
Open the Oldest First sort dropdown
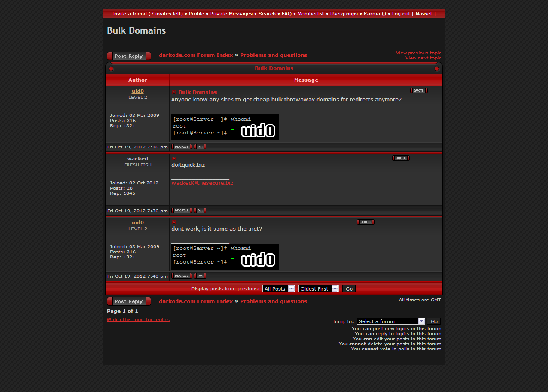click(318, 289)
